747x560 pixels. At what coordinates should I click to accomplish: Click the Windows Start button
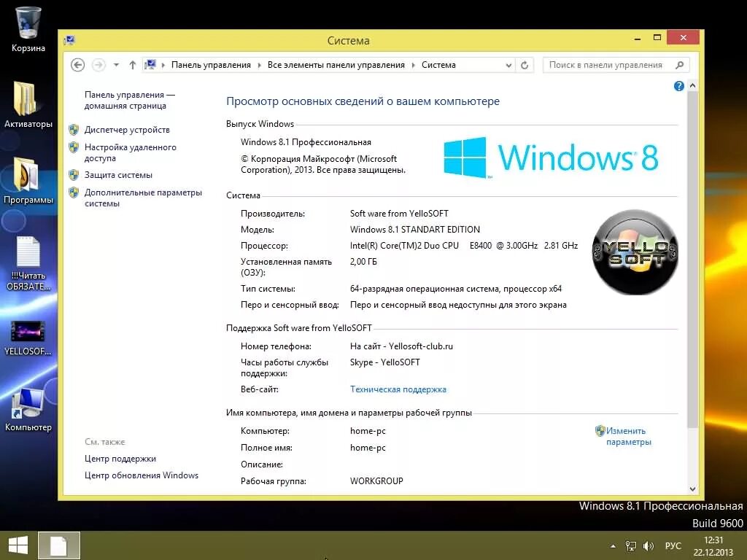(18, 545)
